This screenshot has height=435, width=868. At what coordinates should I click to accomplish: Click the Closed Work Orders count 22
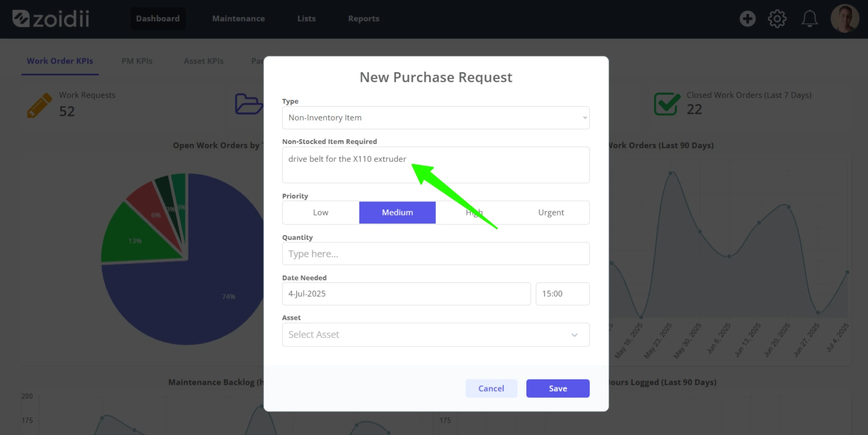[695, 110]
